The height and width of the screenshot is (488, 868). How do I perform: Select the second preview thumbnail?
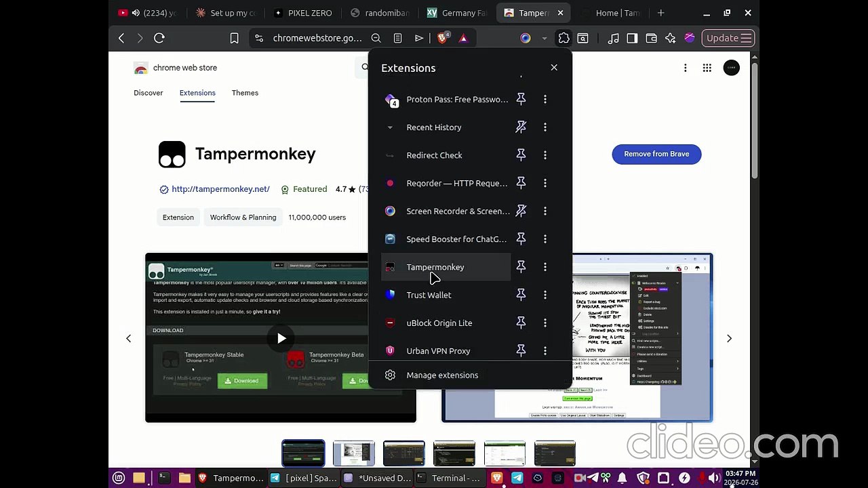[353, 453]
